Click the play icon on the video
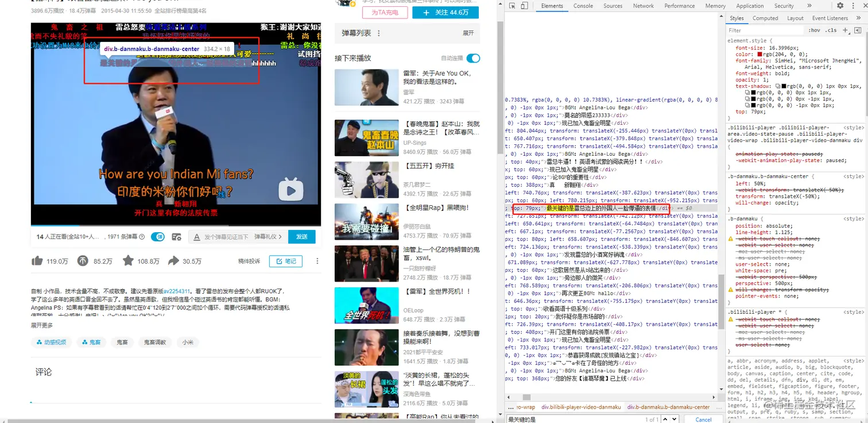The image size is (868, 423). pyautogui.click(x=291, y=190)
